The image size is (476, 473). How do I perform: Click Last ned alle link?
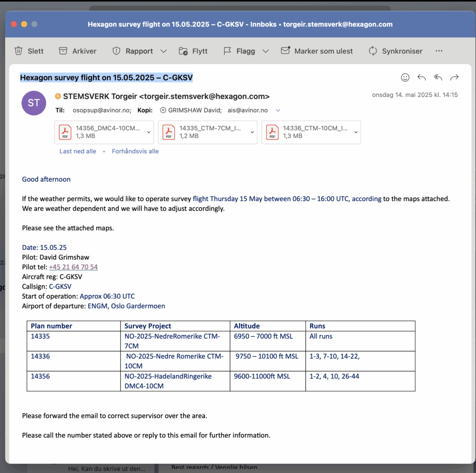click(x=78, y=151)
